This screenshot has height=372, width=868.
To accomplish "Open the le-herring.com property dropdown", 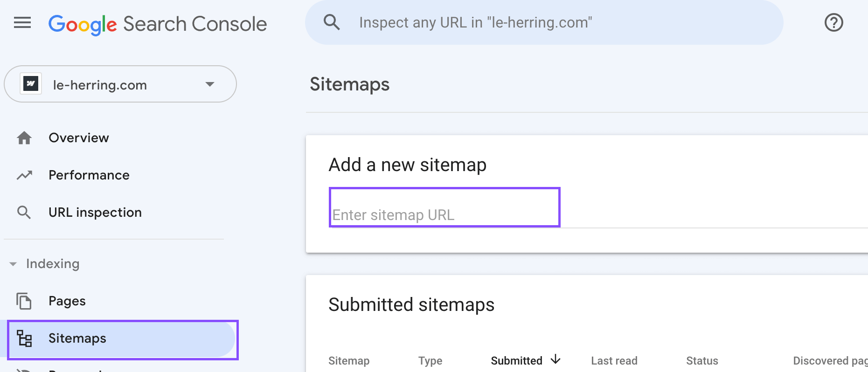I will pyautogui.click(x=120, y=84).
